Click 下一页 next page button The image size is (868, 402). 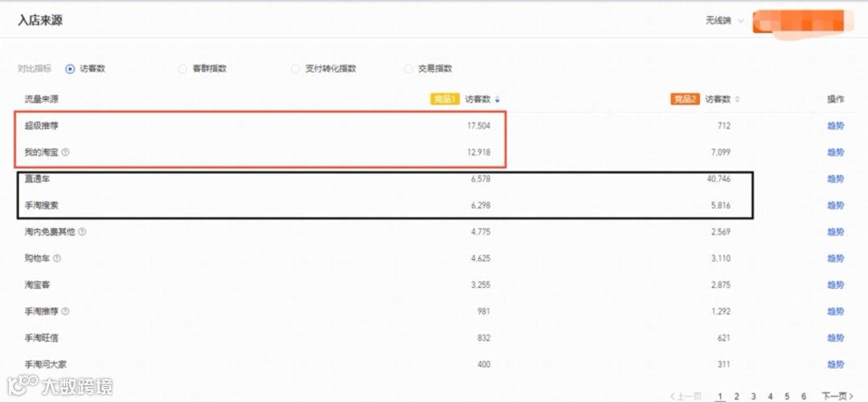coord(837,396)
